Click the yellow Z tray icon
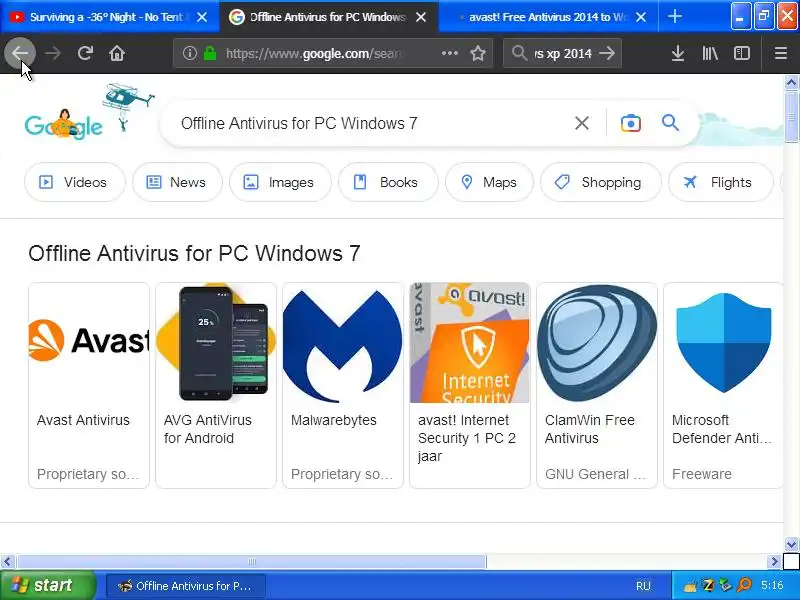The image size is (800, 600). click(708, 585)
